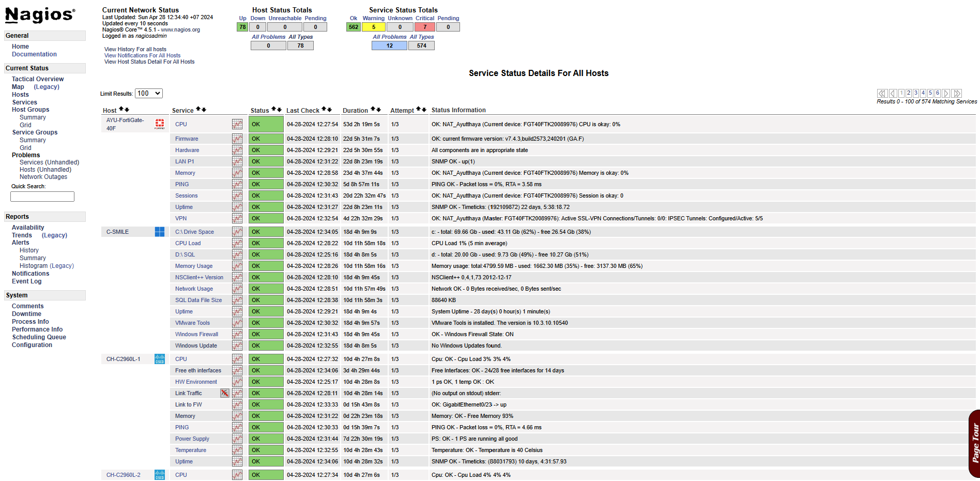Viewport: 980px width, 481px height.
Task: Open the Limit Results dropdown
Action: point(149,93)
